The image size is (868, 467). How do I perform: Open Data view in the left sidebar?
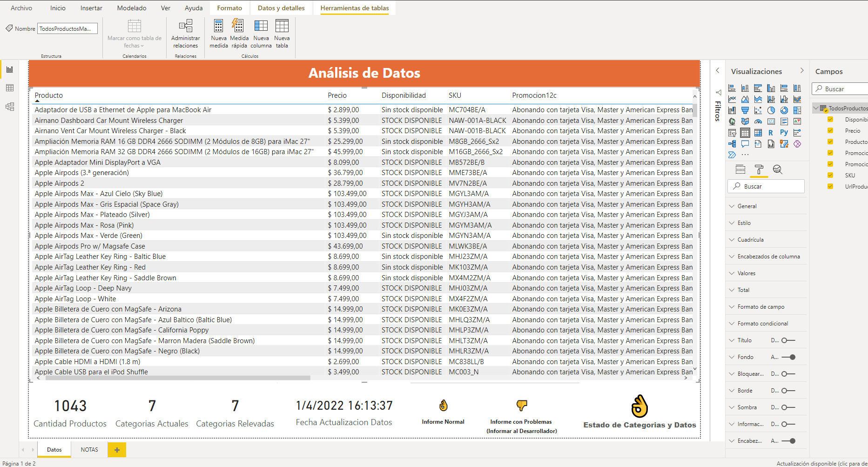coord(10,88)
